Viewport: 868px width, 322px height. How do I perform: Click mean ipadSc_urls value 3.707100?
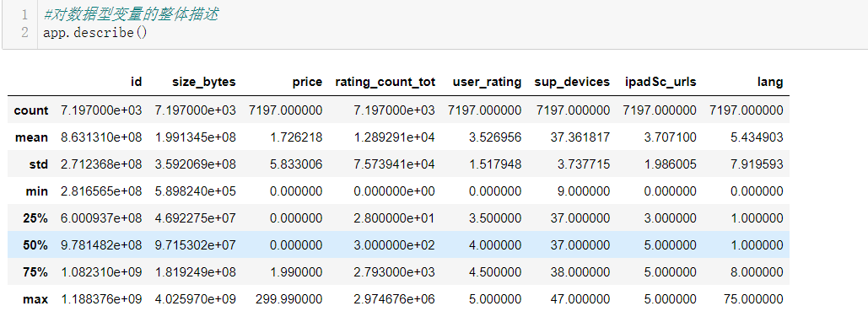click(671, 137)
